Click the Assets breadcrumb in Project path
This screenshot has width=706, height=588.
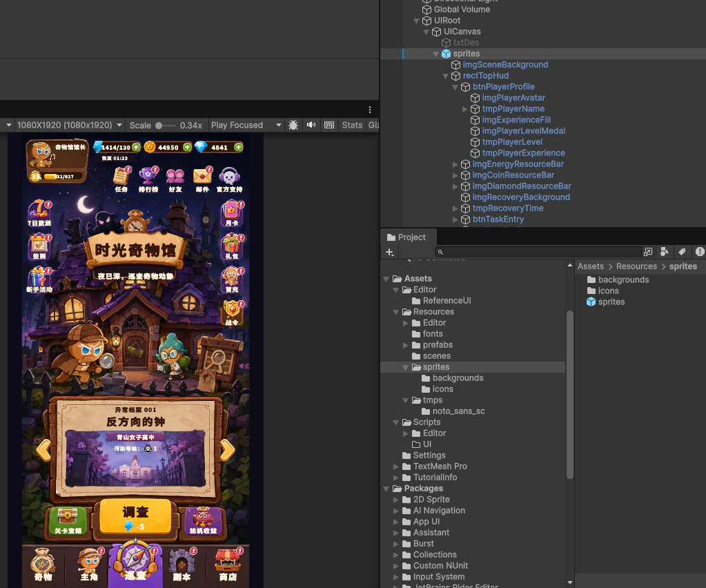click(x=591, y=266)
